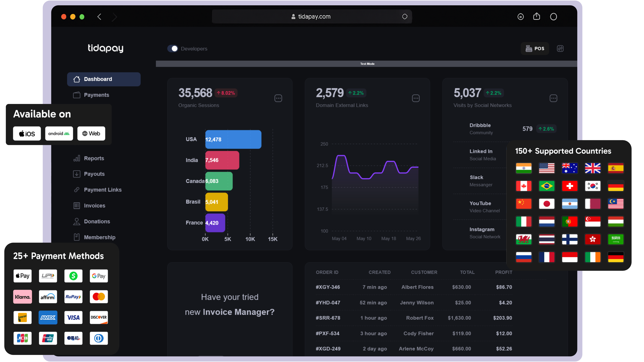Select the VISA payment icon

(x=73, y=317)
